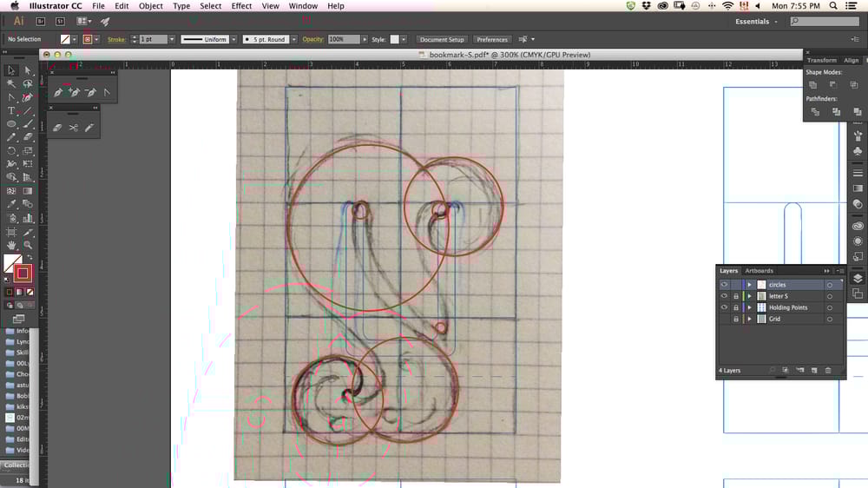Click Stroke label link
This screenshot has height=488, width=868.
click(116, 39)
